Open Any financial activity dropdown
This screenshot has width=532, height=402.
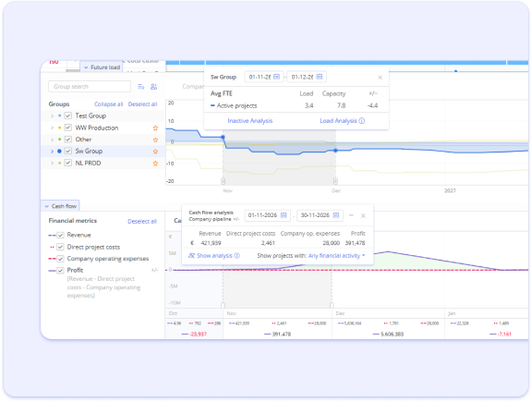[336, 255]
